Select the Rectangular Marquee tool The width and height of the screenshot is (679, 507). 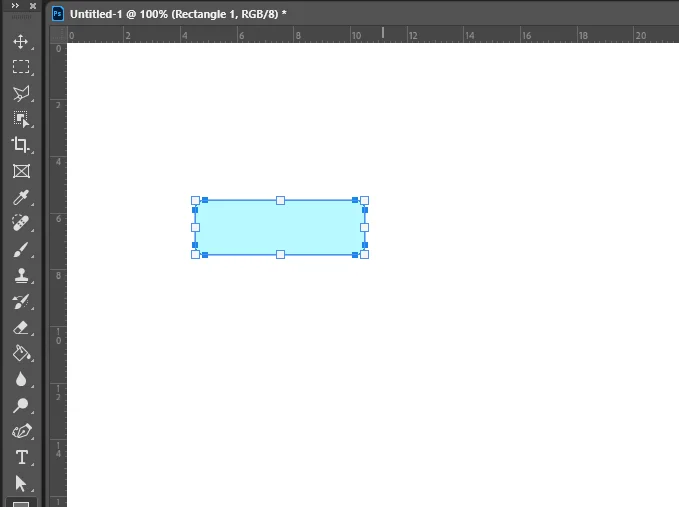21,67
